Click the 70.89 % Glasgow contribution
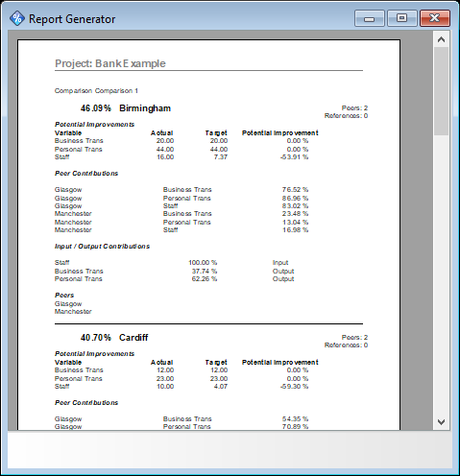This screenshot has height=476, width=460. pyautogui.click(x=295, y=427)
